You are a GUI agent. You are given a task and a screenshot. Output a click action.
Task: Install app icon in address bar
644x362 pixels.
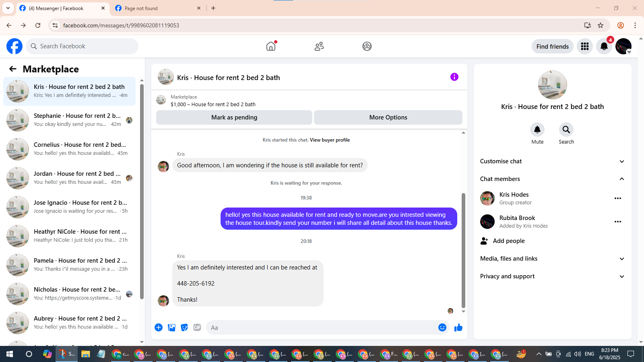588,25
